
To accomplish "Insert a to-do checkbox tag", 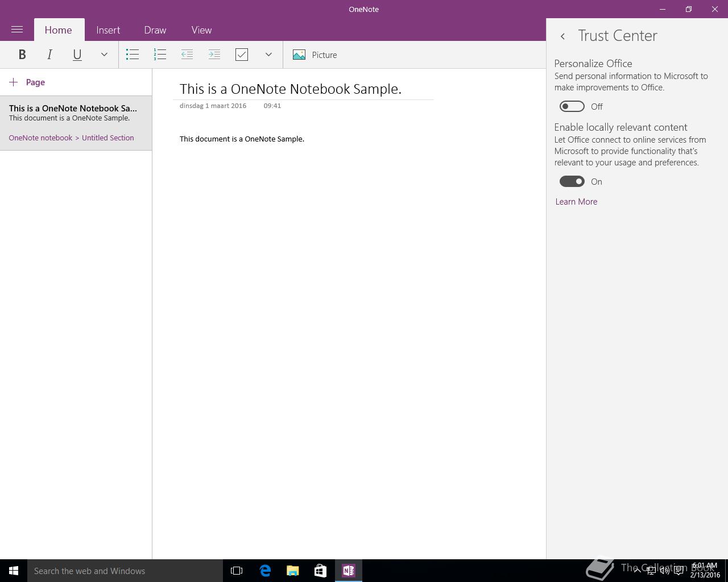I will tap(242, 55).
